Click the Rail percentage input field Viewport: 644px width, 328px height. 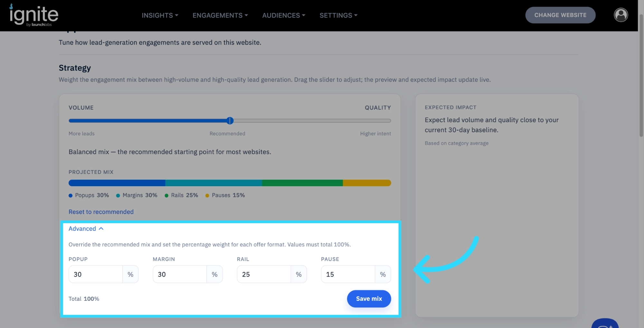click(x=264, y=274)
